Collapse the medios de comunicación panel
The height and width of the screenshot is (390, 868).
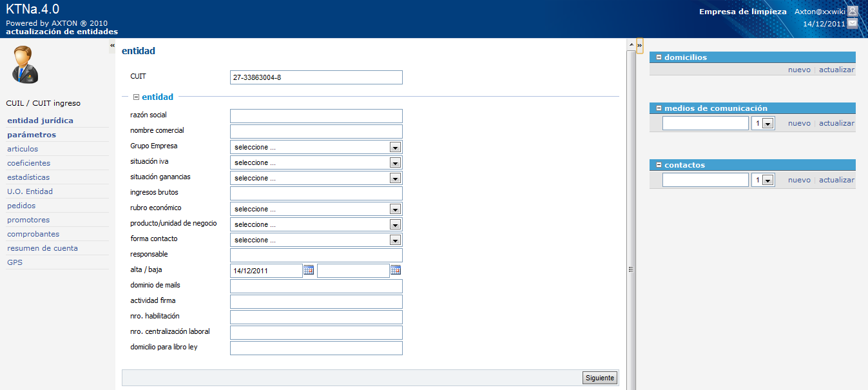[x=659, y=108]
